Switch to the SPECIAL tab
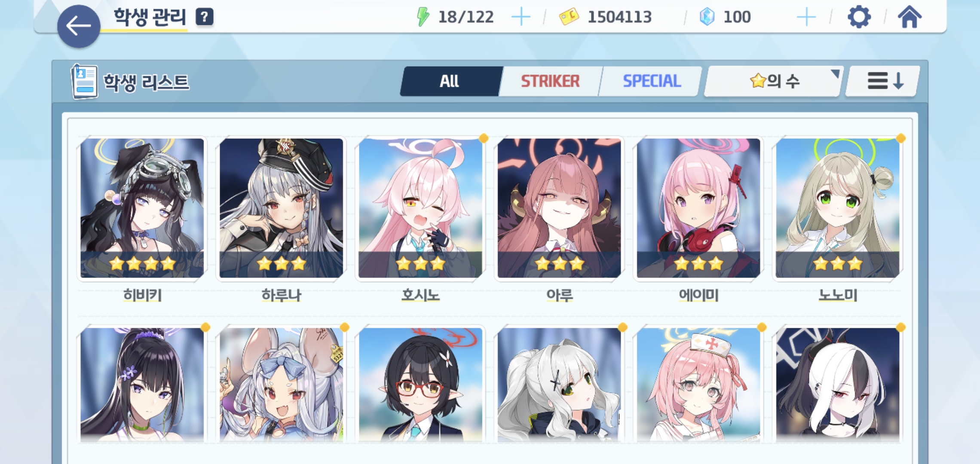 (651, 81)
